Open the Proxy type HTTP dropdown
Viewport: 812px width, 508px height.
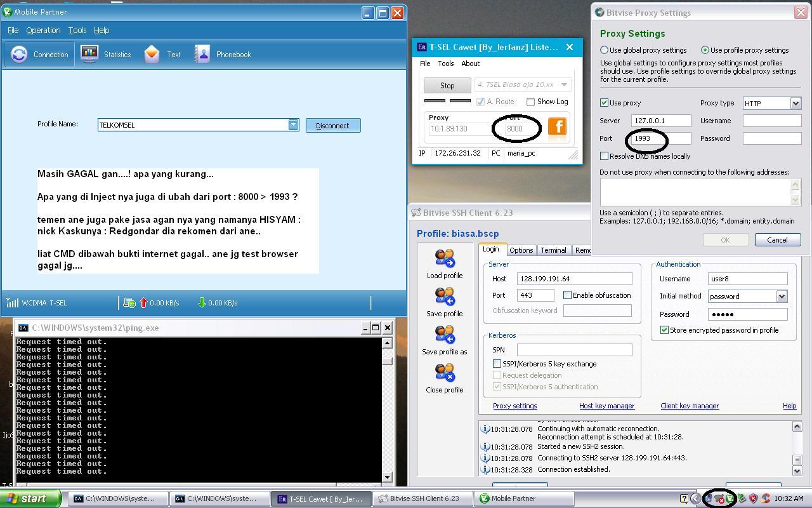[796, 103]
